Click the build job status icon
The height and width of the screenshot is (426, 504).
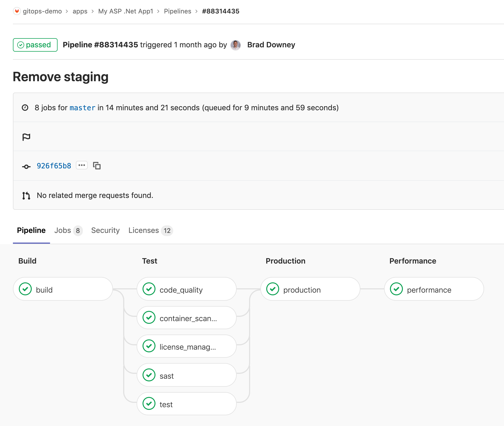25,289
